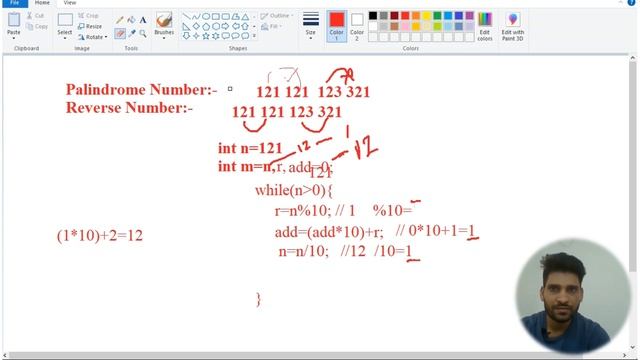Open the Help question mark icon
Viewport: 640px width, 360px height.
coord(631,2)
